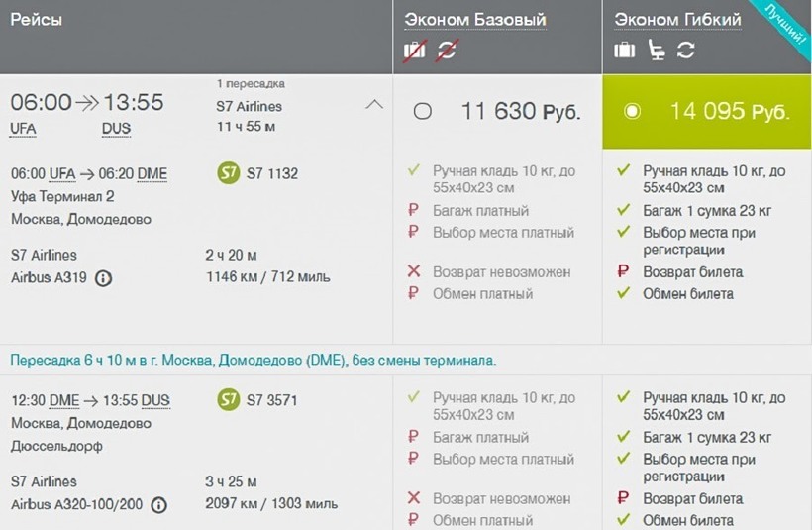Viewport: 812px width, 530px height.
Task: Click the S7 logo beside flight S7 1132
Action: pyautogui.click(x=228, y=174)
